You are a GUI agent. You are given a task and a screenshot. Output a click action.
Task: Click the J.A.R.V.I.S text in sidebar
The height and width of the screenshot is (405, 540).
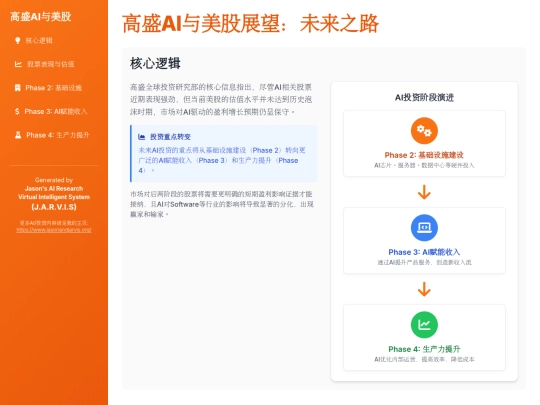tap(54, 207)
